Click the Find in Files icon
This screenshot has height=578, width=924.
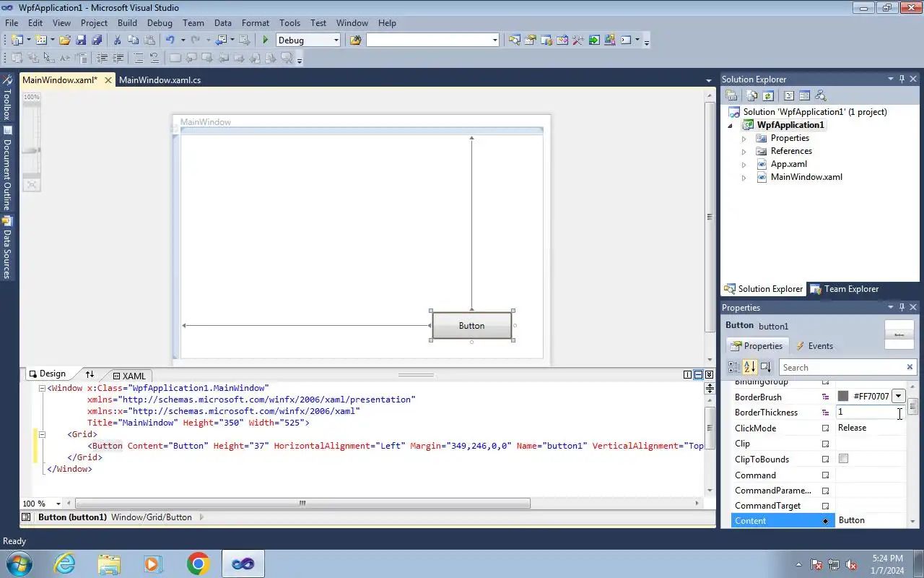click(355, 40)
